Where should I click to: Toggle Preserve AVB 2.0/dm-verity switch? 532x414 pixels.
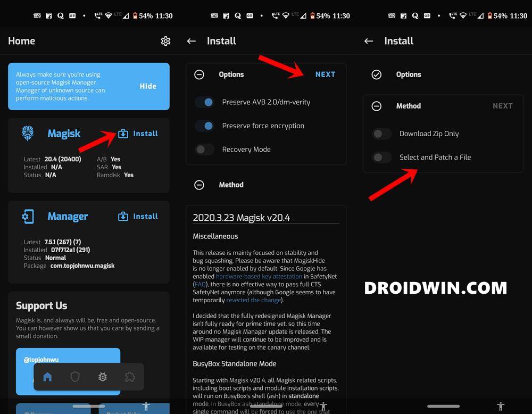click(x=204, y=102)
